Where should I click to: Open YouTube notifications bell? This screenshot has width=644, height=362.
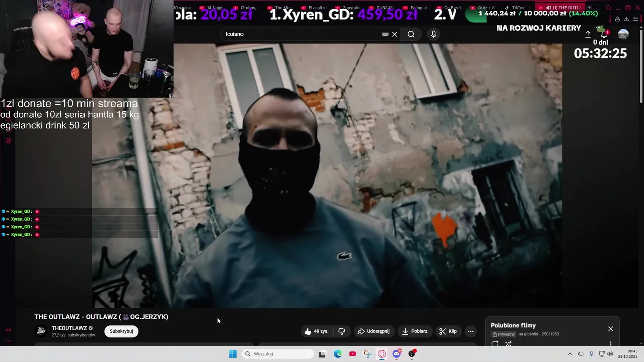pyautogui.click(x=604, y=34)
